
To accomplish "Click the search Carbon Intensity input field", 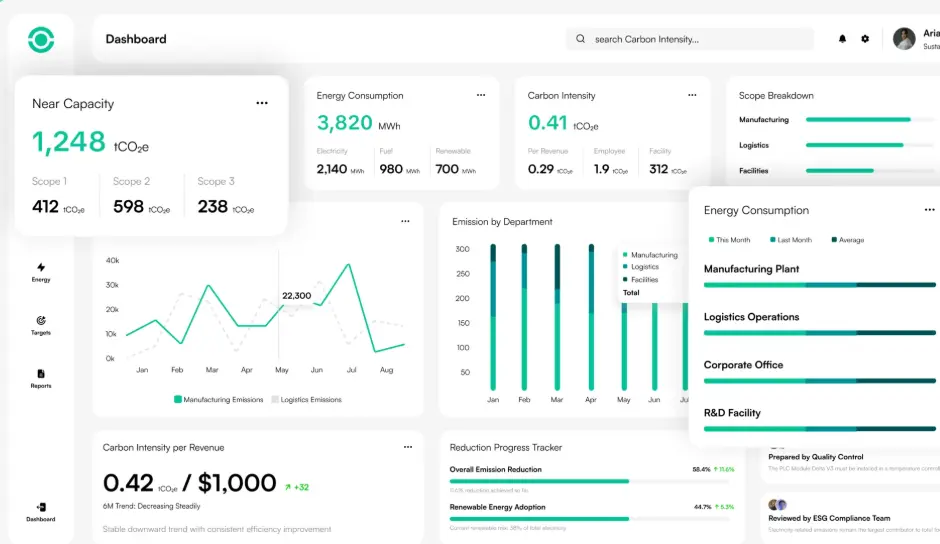I will click(690, 39).
